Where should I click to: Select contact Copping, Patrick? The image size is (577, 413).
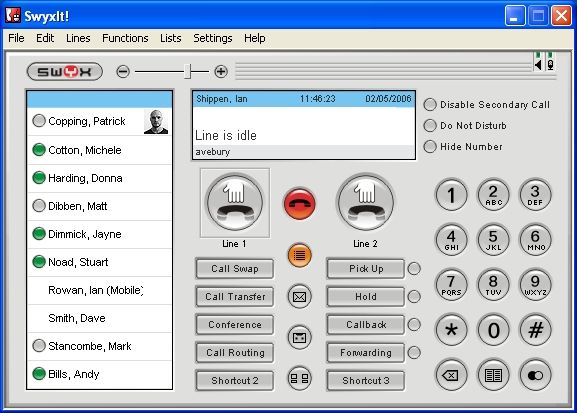coord(100,121)
